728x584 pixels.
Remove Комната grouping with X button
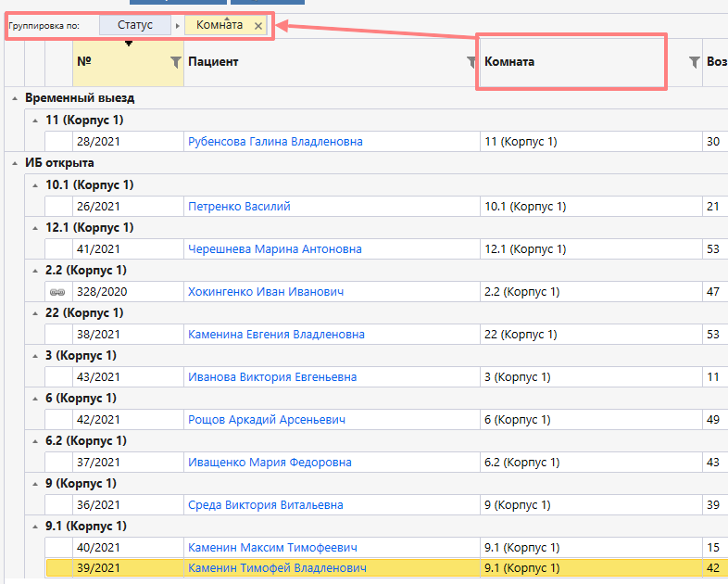point(258,26)
